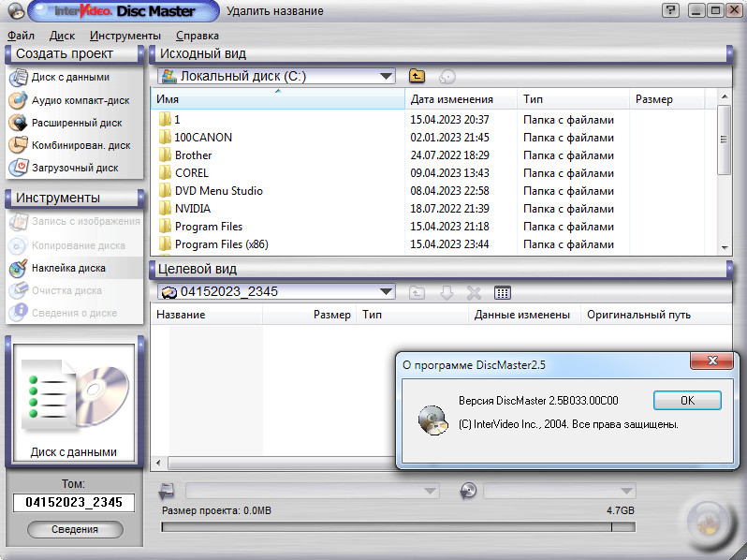The width and height of the screenshot is (747, 560).
Task: Open the '04152023_2345' target disc dropdown
Action: pos(387,292)
